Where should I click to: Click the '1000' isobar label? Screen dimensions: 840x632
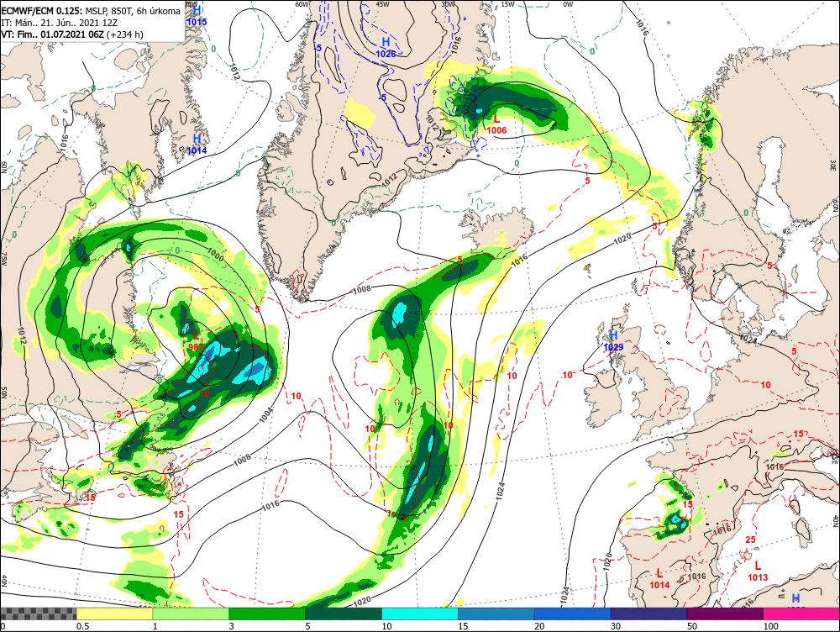coord(216,252)
